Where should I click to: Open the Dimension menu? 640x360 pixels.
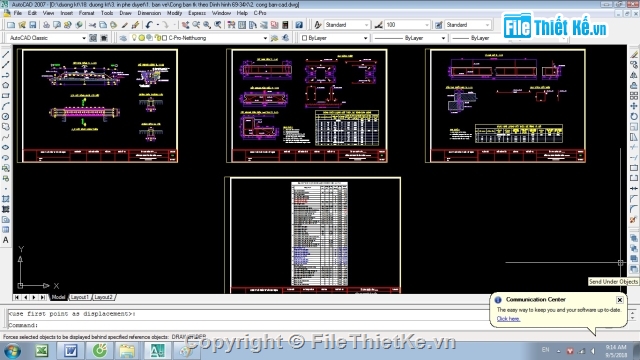pos(149,13)
